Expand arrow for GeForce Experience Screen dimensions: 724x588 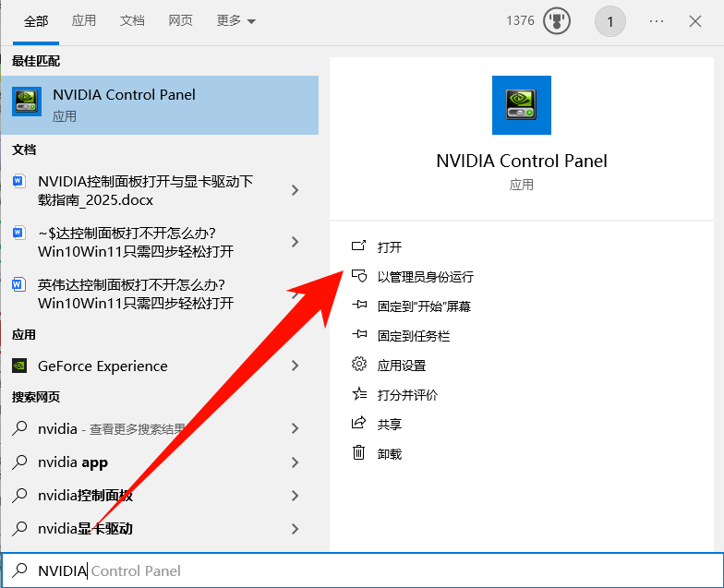[296, 366]
